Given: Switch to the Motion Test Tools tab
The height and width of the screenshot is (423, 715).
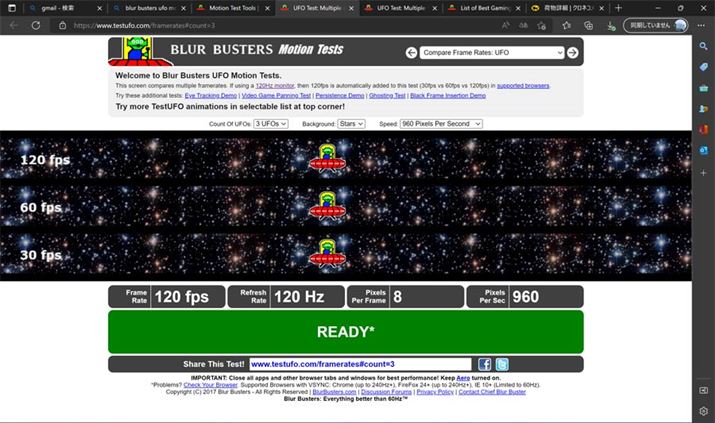Looking at the screenshot, I should tap(232, 8).
